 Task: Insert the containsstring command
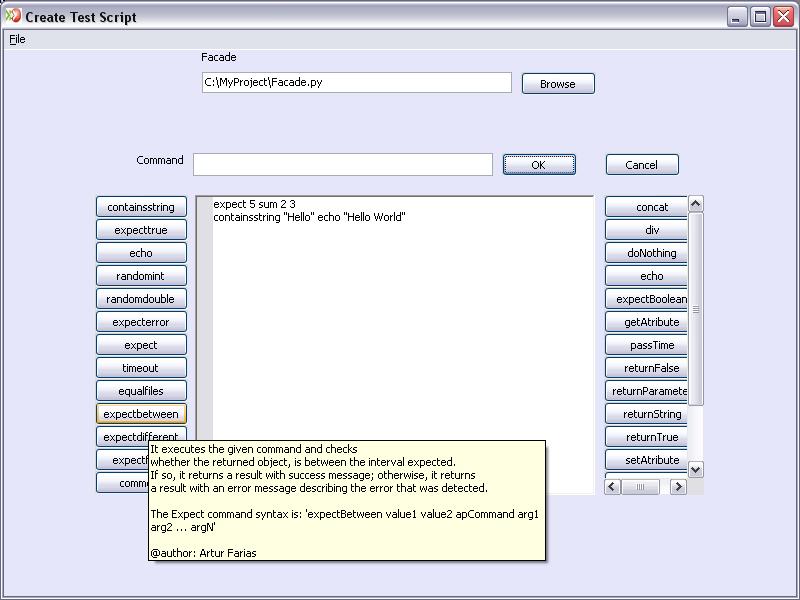pyautogui.click(x=141, y=207)
